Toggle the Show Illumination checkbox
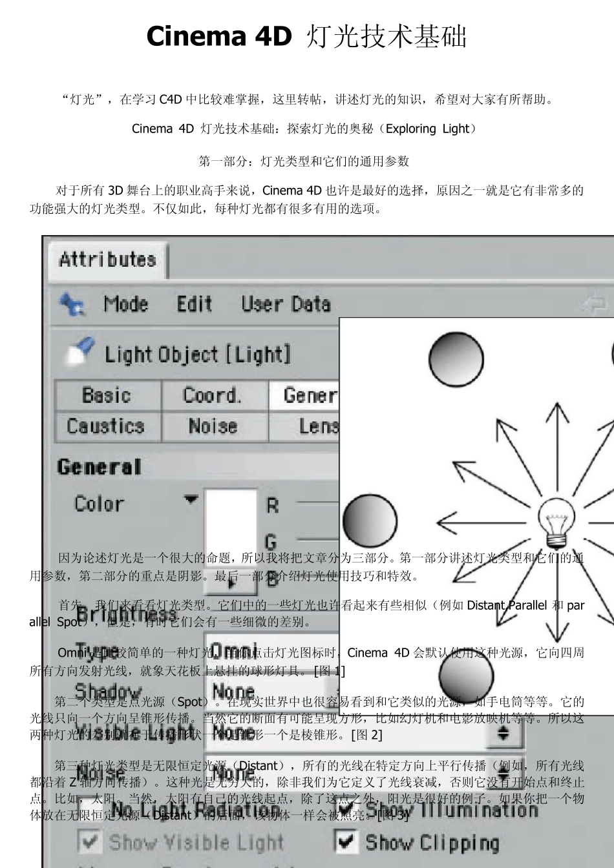The image size is (614, 868). tap(346, 808)
